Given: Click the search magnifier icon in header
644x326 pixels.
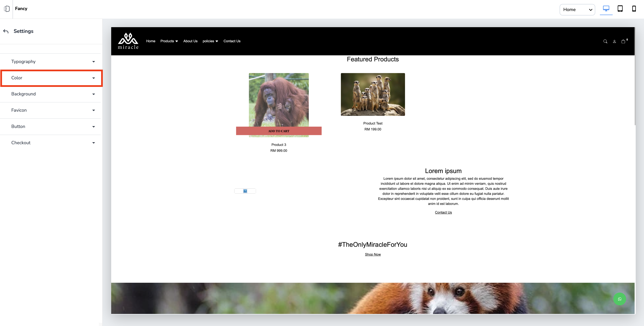Looking at the screenshot, I should click(x=605, y=41).
